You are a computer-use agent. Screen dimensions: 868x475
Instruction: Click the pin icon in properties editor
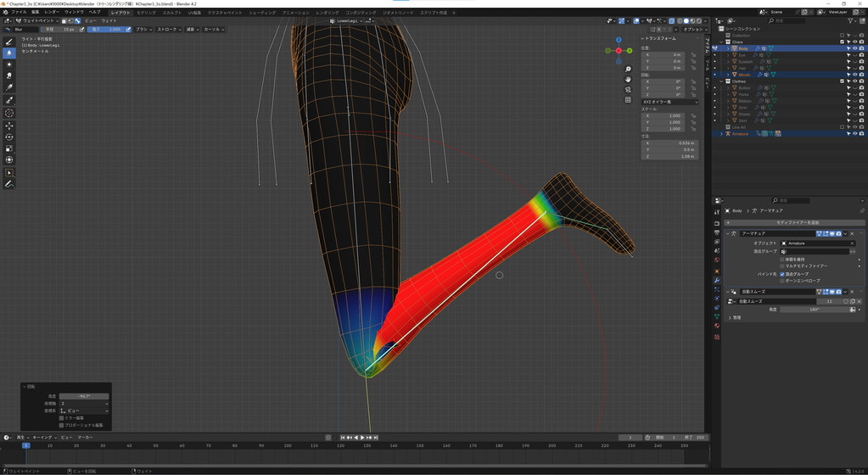(861, 211)
